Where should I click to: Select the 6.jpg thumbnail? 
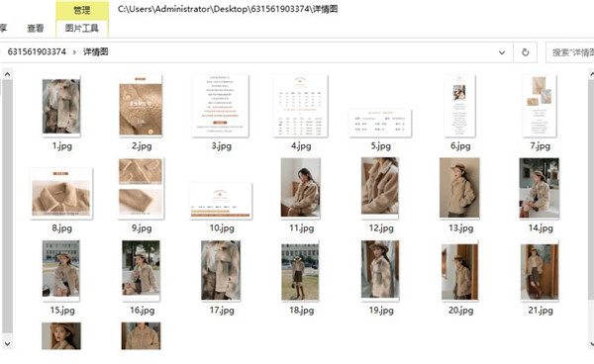[x=459, y=106]
